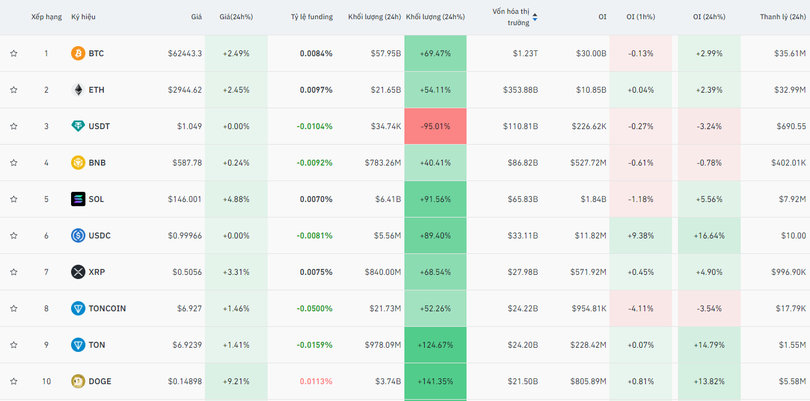Click the red -95.01% volume cell for USDT
The image size is (810, 401).
coord(435,127)
